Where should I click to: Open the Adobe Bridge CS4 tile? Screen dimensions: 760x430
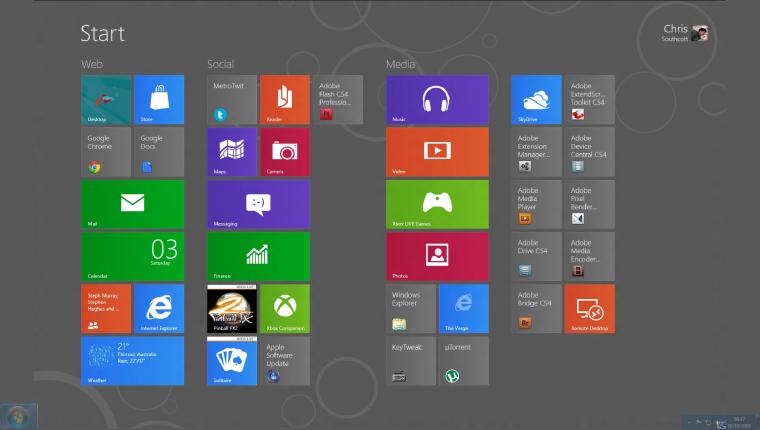[537, 309]
